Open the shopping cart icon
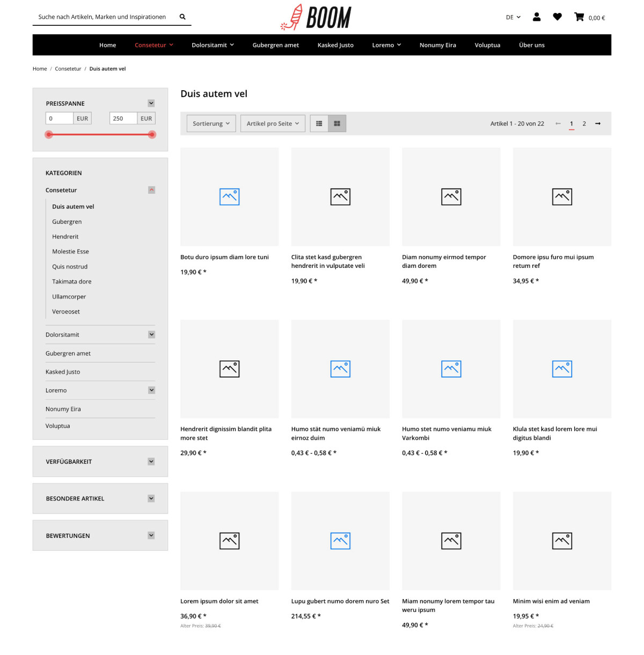Viewport: 644px width, 655px height. tap(579, 17)
